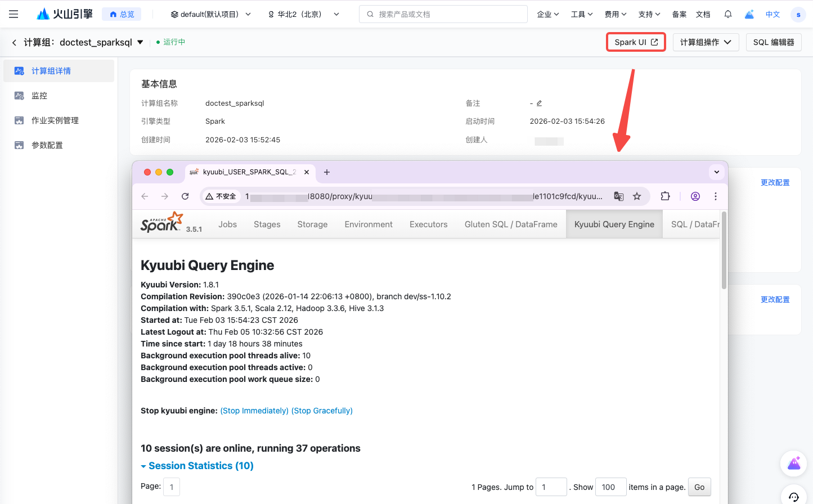This screenshot has width=813, height=504.
Task: Expand the 工具 menu
Action: [582, 14]
